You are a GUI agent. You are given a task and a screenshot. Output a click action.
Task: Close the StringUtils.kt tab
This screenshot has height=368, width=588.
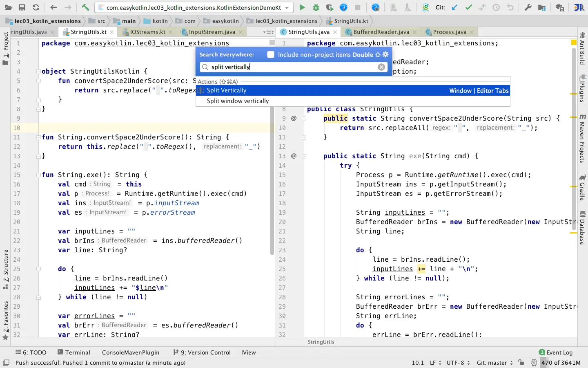tap(111, 32)
